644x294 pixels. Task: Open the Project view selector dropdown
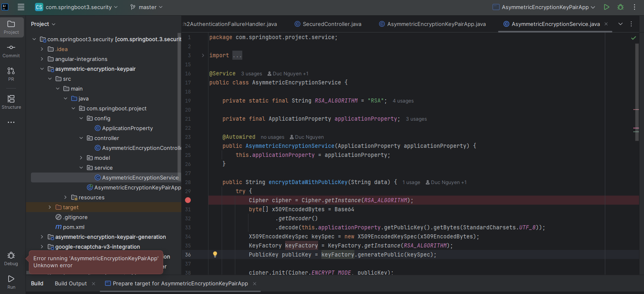point(43,24)
